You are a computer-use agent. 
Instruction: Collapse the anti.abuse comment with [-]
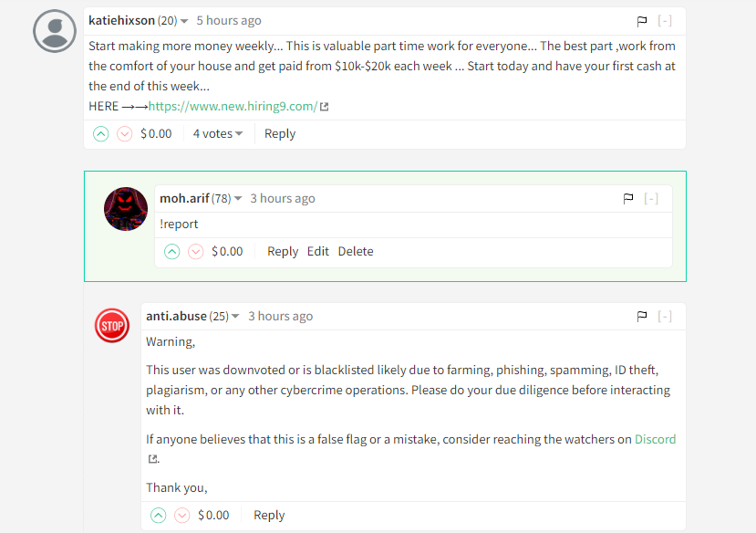(x=665, y=316)
